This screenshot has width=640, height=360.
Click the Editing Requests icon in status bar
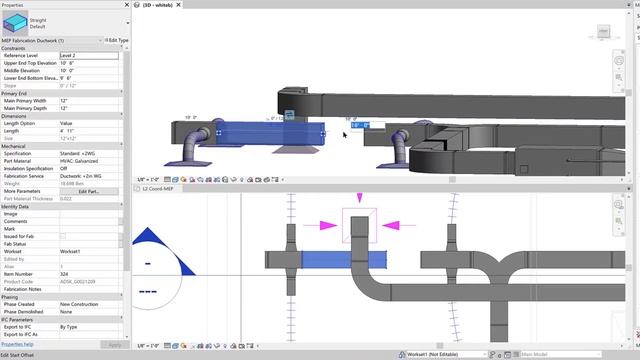[x=492, y=355]
